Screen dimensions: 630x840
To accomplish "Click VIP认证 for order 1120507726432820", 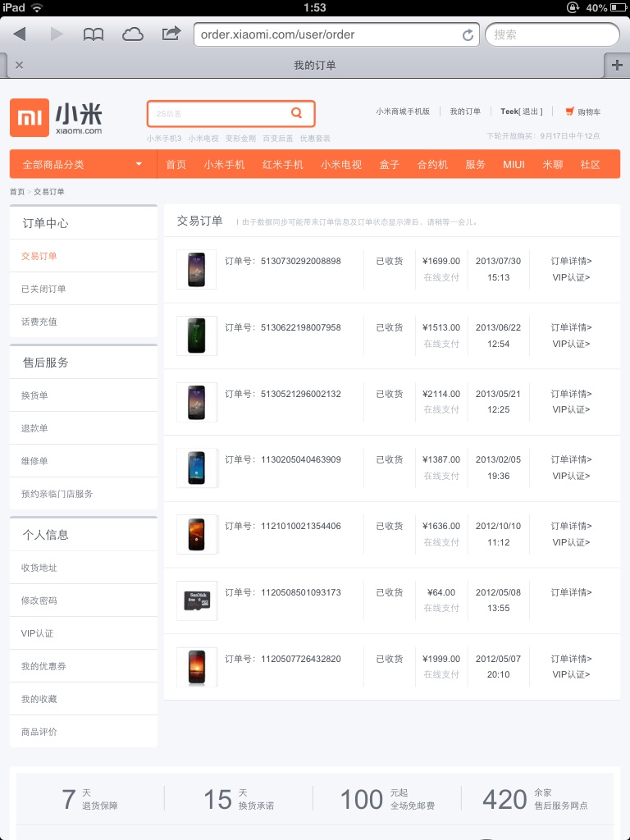I will [x=571, y=674].
